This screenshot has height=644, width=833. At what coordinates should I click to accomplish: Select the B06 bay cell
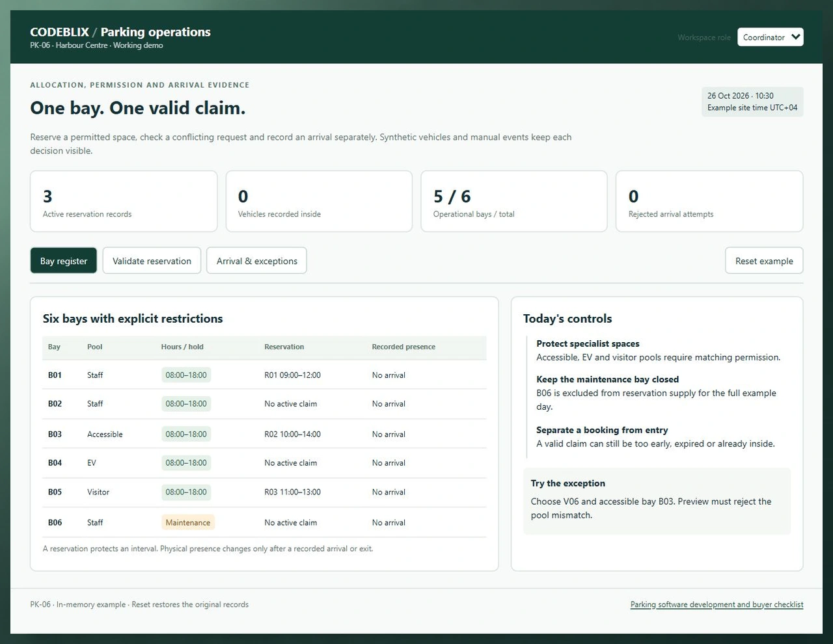click(55, 522)
